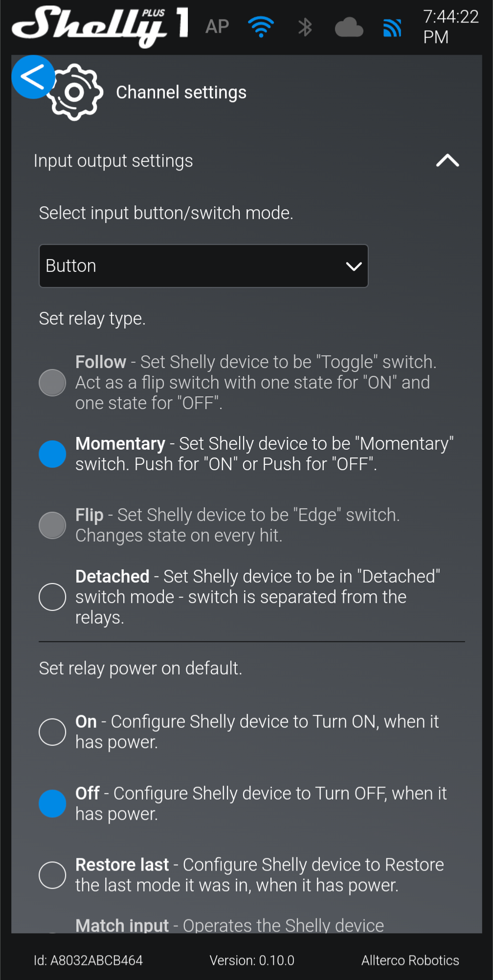This screenshot has height=980, width=493.
Task: Click the blue back arrow button
Action: coord(33,77)
